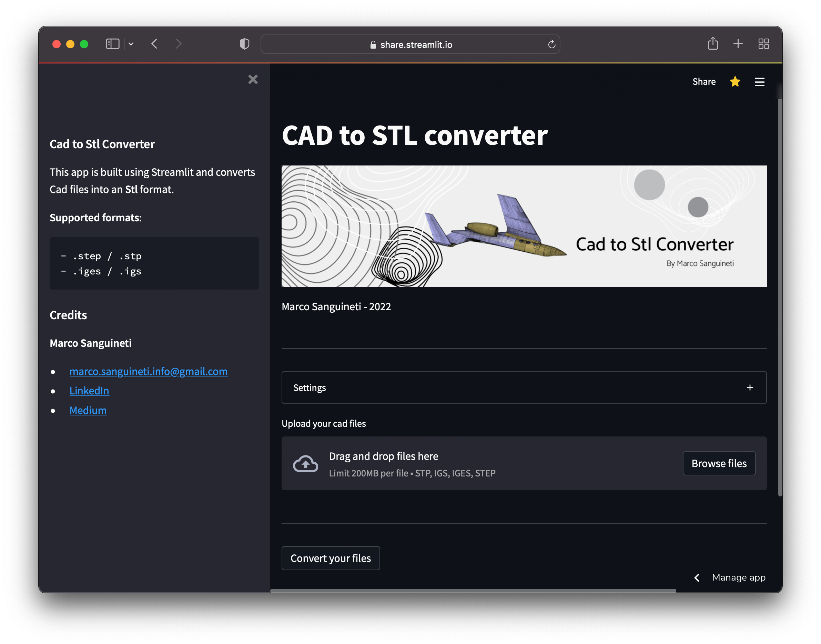This screenshot has height=644, width=821.
Task: Close the sidebar with the X icon
Action: coord(253,79)
